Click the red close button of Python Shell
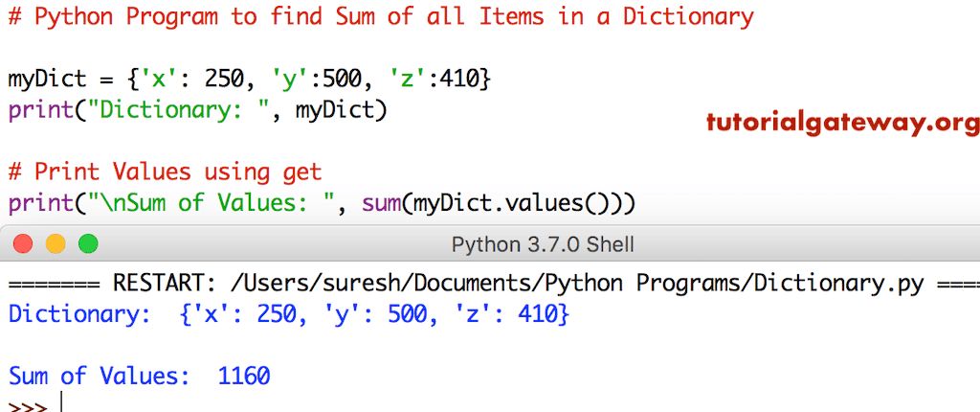The image size is (980, 412). click(23, 243)
